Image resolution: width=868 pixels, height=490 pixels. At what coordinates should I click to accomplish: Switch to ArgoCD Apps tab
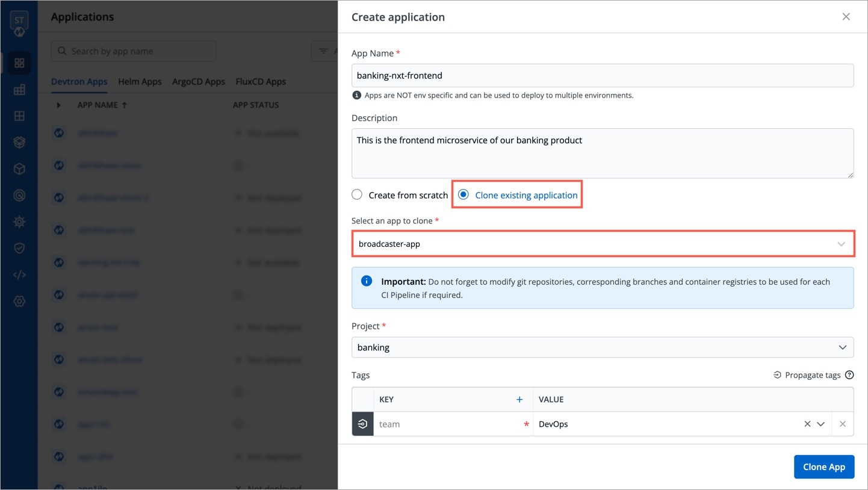(198, 82)
